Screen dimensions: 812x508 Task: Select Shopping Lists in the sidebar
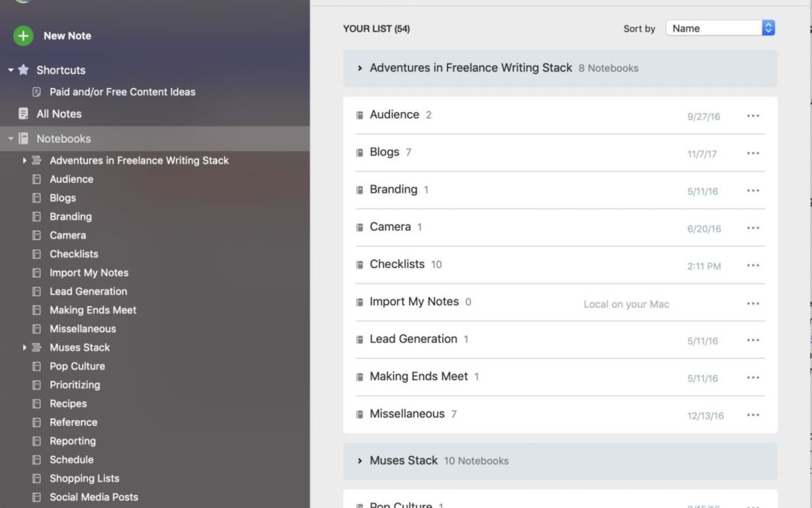click(x=84, y=478)
